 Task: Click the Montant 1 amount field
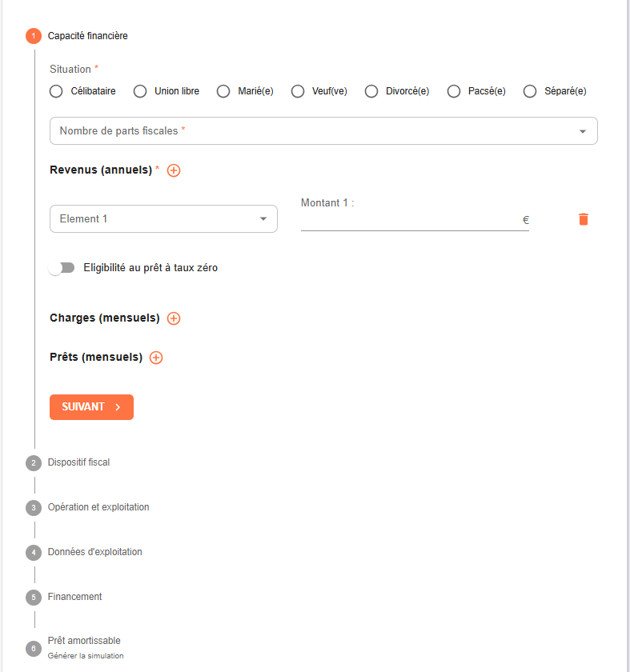409,220
